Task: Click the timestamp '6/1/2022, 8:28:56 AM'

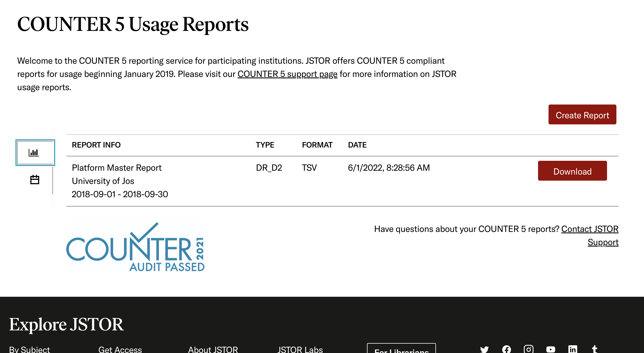Action: tap(389, 168)
